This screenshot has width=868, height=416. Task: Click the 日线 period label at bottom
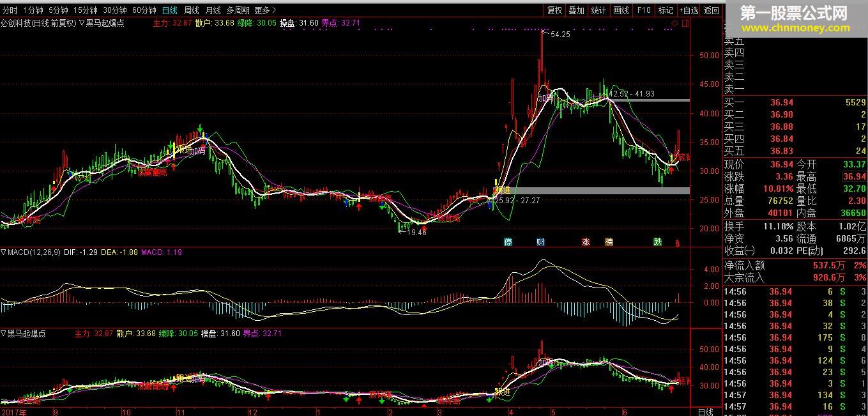(x=705, y=411)
